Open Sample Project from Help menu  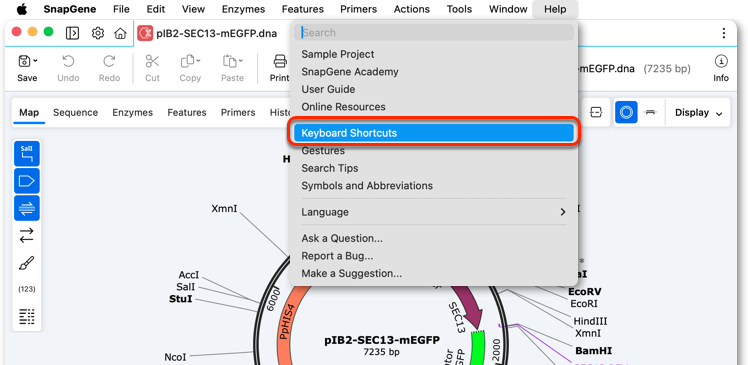(x=434, y=54)
